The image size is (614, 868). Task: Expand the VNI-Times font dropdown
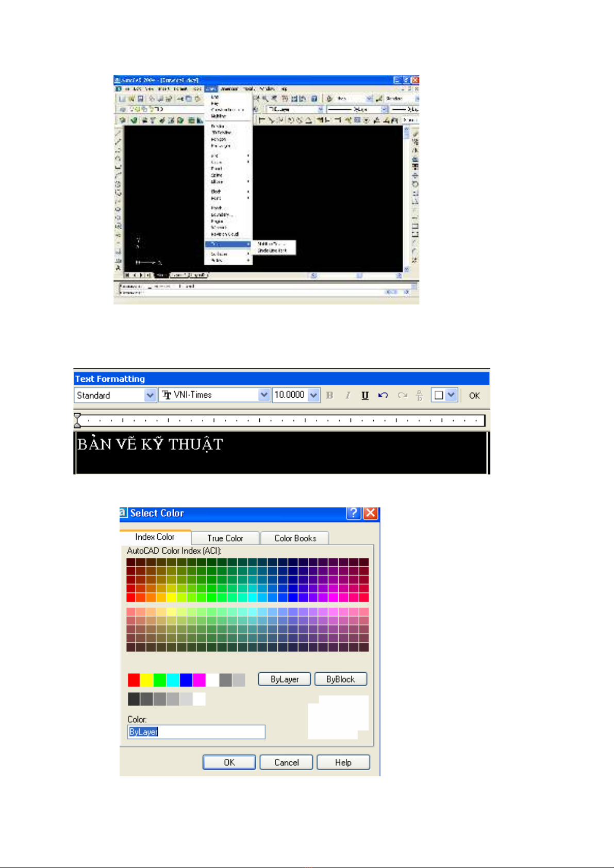tap(264, 395)
